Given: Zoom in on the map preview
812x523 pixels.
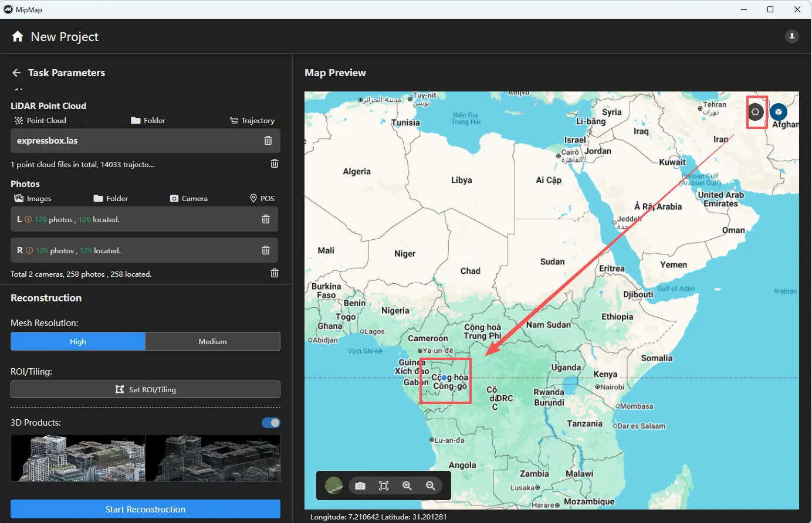Looking at the screenshot, I should point(407,486).
